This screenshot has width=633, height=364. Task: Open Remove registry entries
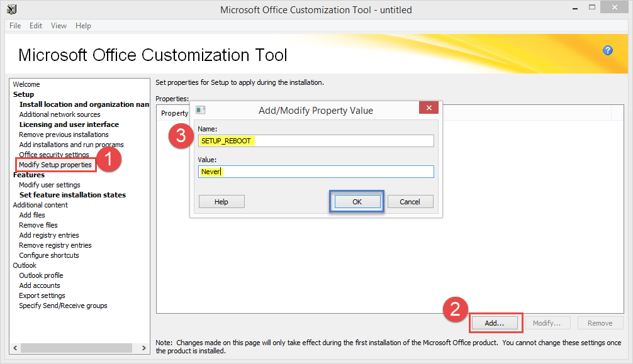pyautogui.click(x=55, y=245)
